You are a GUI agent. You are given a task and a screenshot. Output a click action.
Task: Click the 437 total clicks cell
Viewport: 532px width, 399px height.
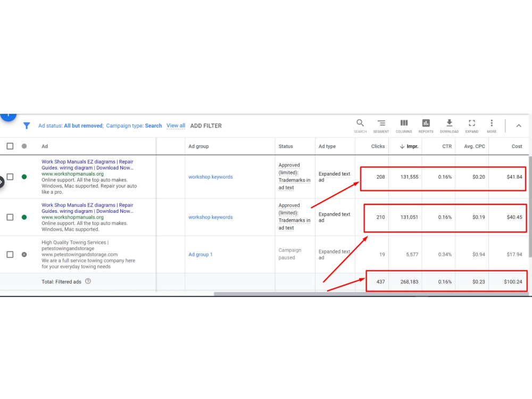pos(380,281)
